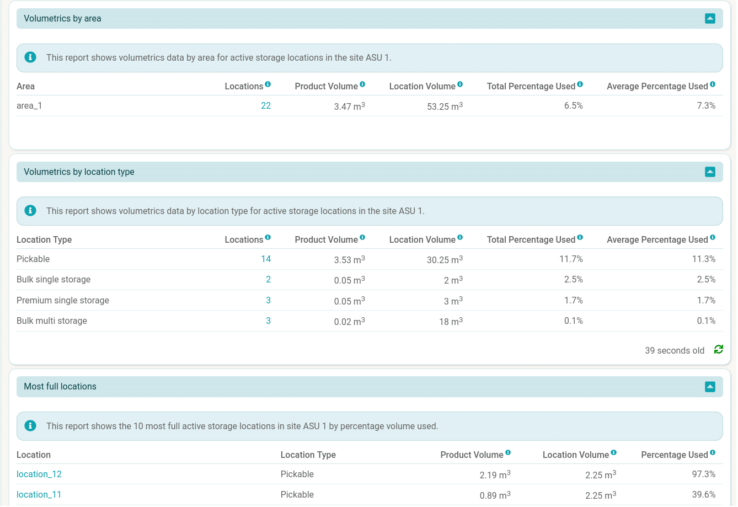The height and width of the screenshot is (507, 738).
Task: Click info icon in location type notice
Action: click(x=30, y=210)
